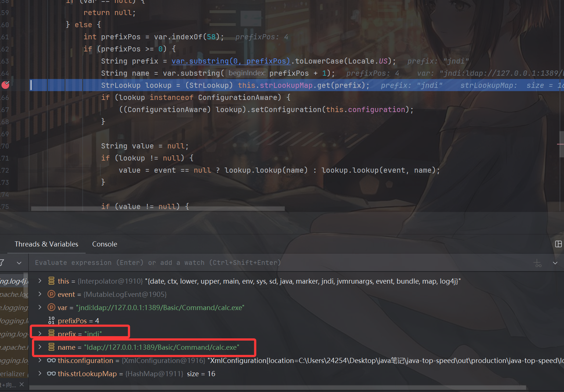Image resolution: width=564 pixels, height=392 pixels.
Task: Click the Add Watch glasses icon
Action: tap(538, 263)
